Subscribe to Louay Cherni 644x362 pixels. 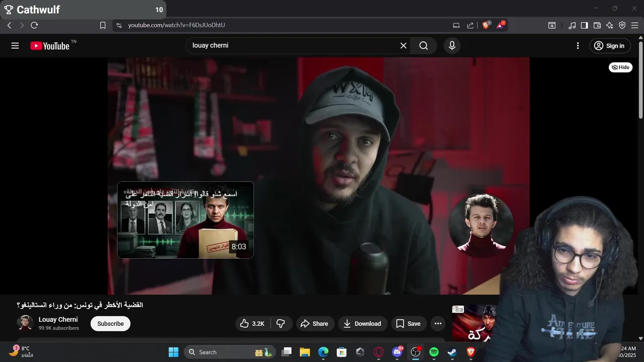[x=110, y=324]
